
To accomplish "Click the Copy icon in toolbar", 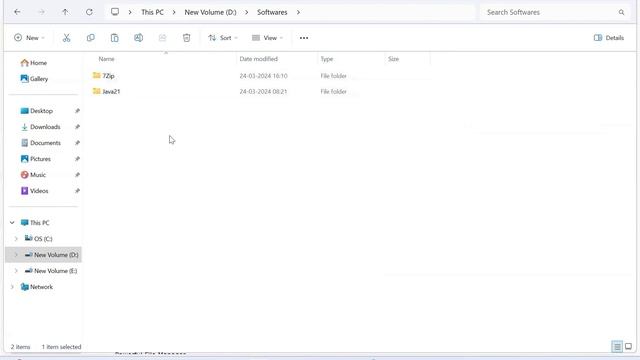I will click(91, 38).
